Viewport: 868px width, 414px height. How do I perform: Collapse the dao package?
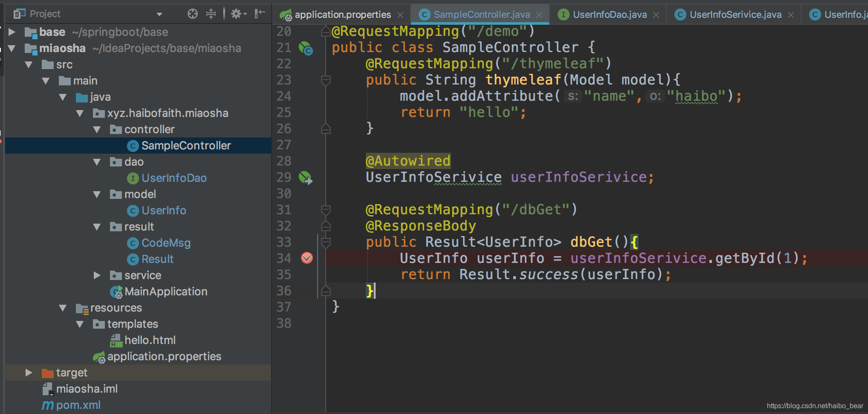pos(97,162)
